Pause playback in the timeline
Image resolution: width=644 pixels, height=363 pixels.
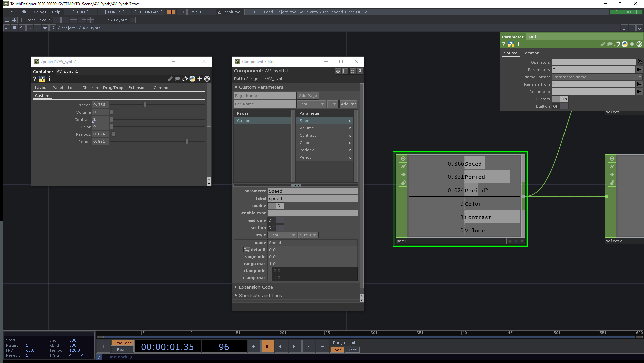[x=267, y=346]
